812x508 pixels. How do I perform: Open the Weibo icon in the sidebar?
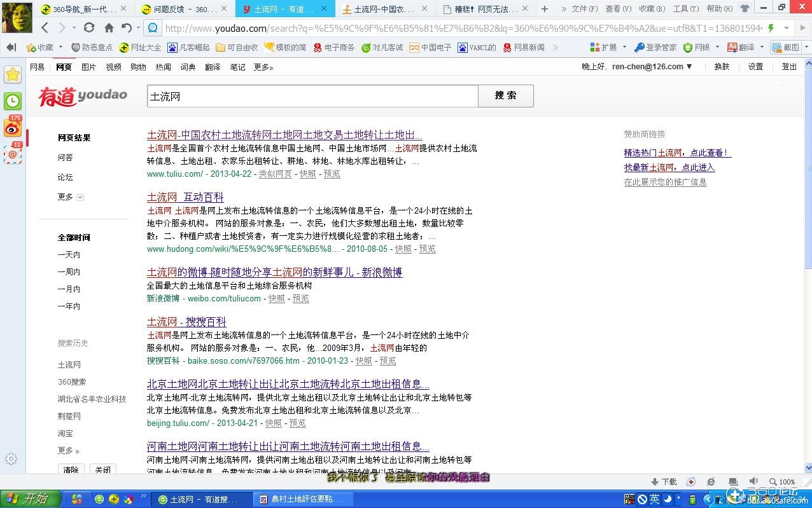[13, 127]
